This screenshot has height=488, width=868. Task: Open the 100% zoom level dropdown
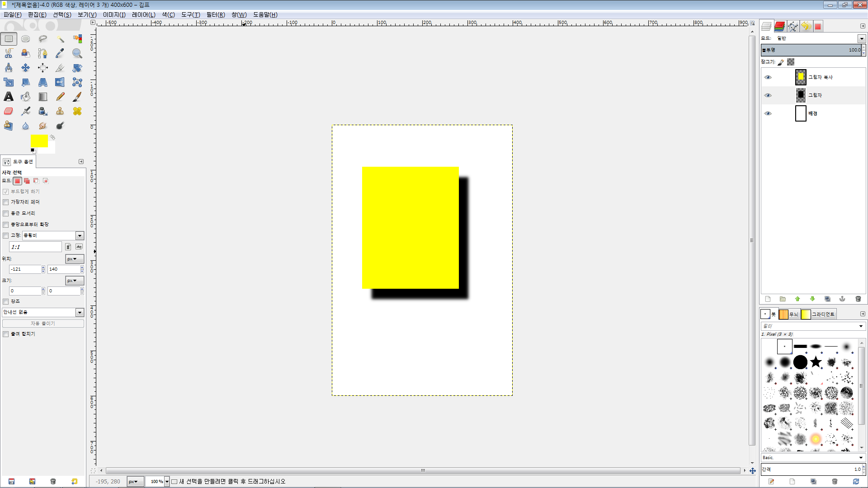pos(167,482)
